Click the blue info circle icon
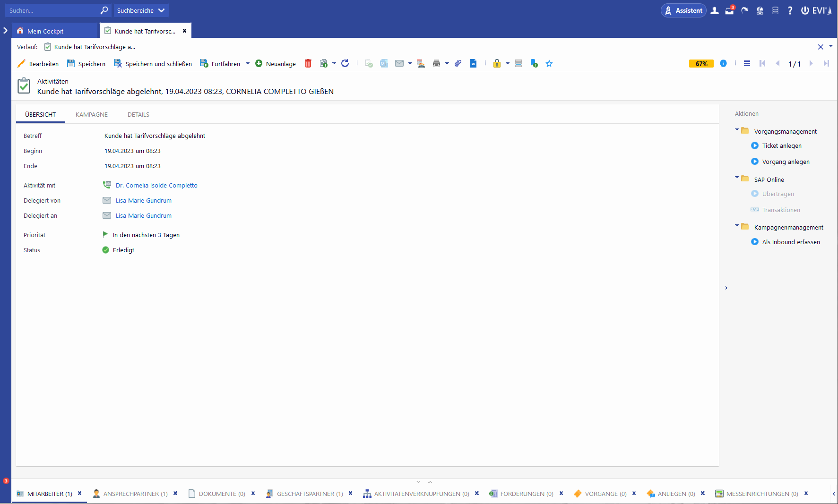 point(723,63)
